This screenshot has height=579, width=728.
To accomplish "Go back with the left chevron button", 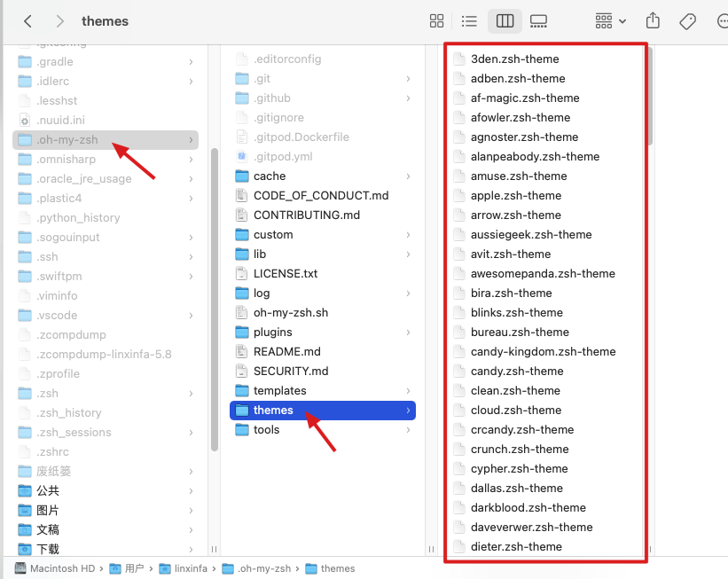I will (x=27, y=21).
